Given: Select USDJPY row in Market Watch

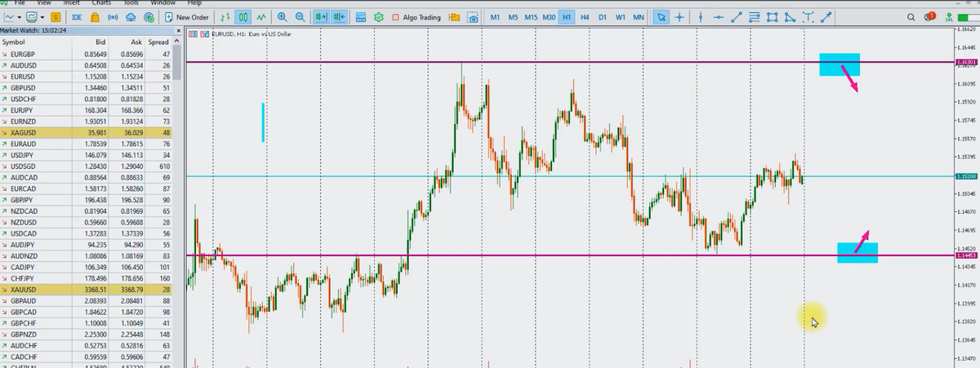Looking at the screenshot, I should click(87, 154).
